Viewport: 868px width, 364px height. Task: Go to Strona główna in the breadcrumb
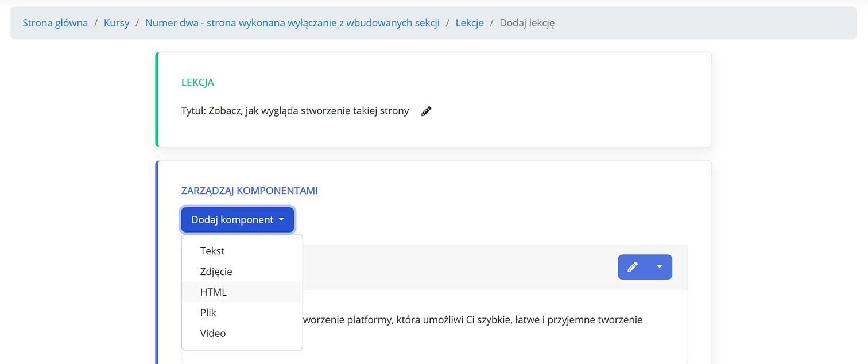(x=55, y=23)
